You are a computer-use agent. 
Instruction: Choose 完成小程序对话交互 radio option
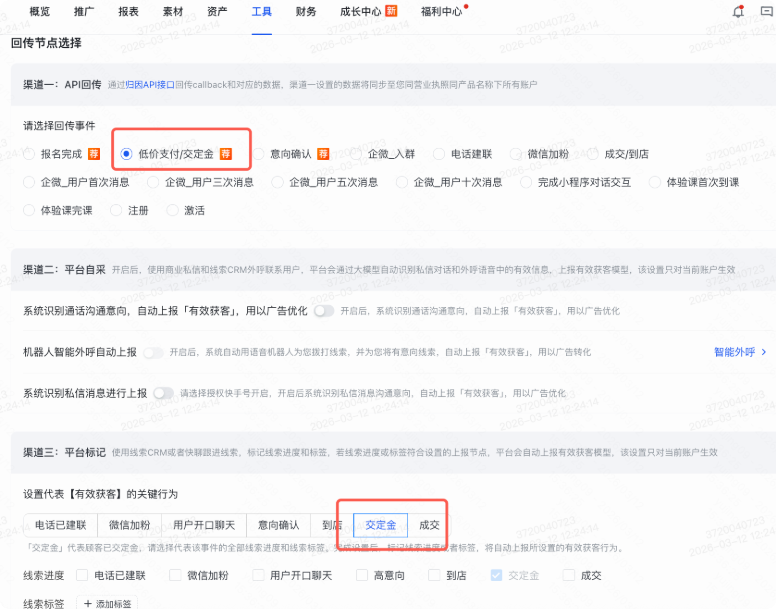526,182
